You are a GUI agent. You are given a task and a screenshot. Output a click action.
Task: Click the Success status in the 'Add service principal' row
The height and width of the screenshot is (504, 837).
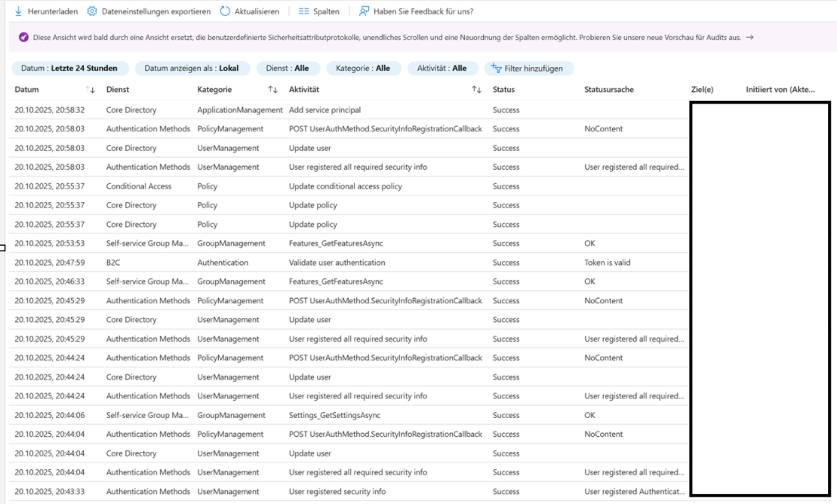tap(506, 110)
